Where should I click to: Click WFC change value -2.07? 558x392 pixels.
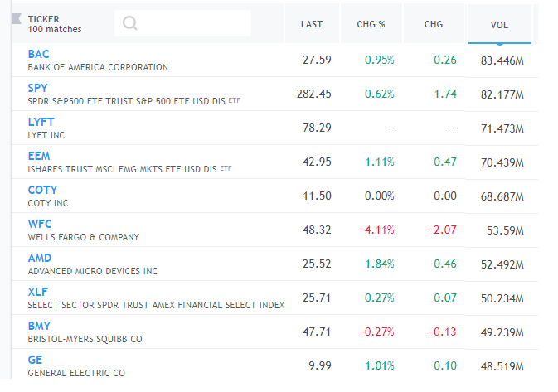point(442,230)
